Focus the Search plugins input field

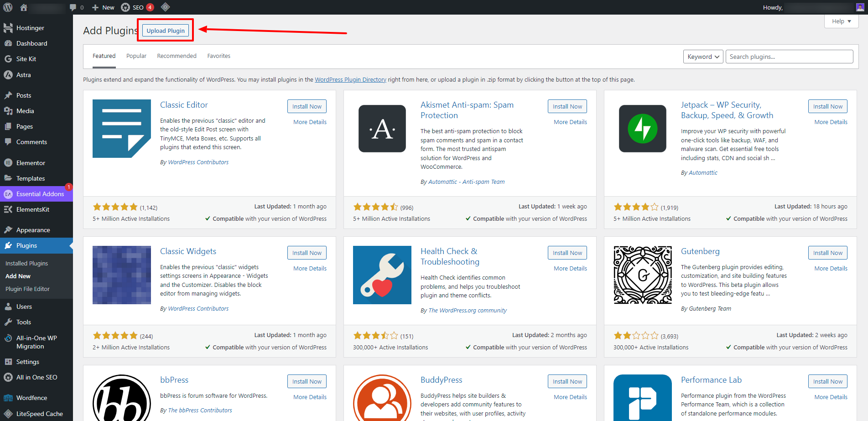pos(789,57)
